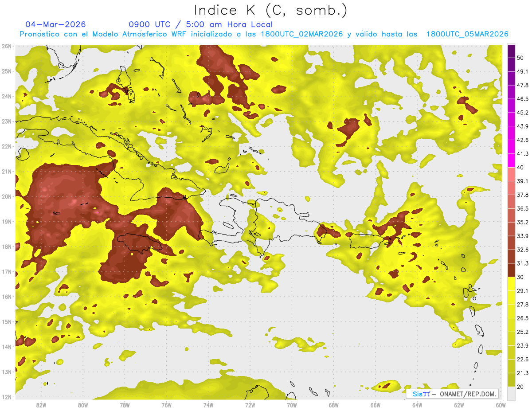This screenshot has height=411, width=532.
Task: Click the '15N' latitude axis label
Action: click(x=7, y=322)
